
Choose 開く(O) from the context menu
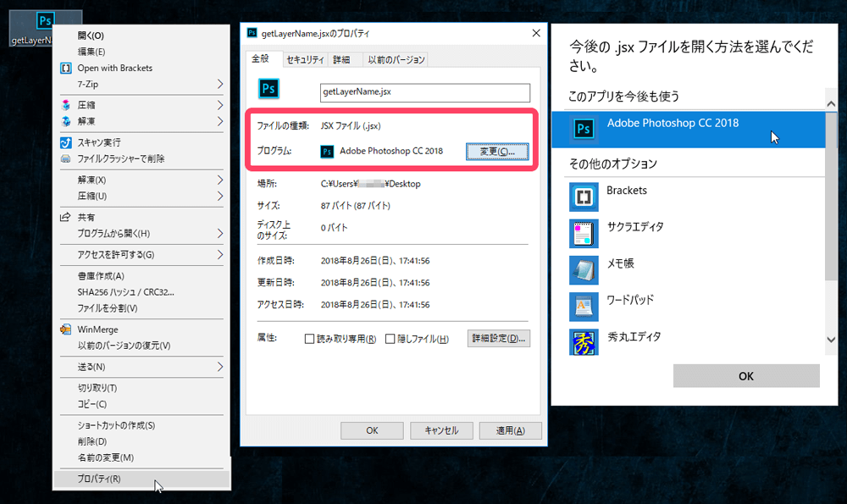point(141,36)
